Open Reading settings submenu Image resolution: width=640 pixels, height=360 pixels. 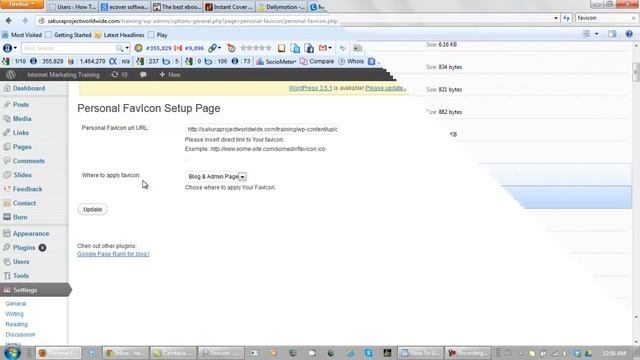point(16,324)
